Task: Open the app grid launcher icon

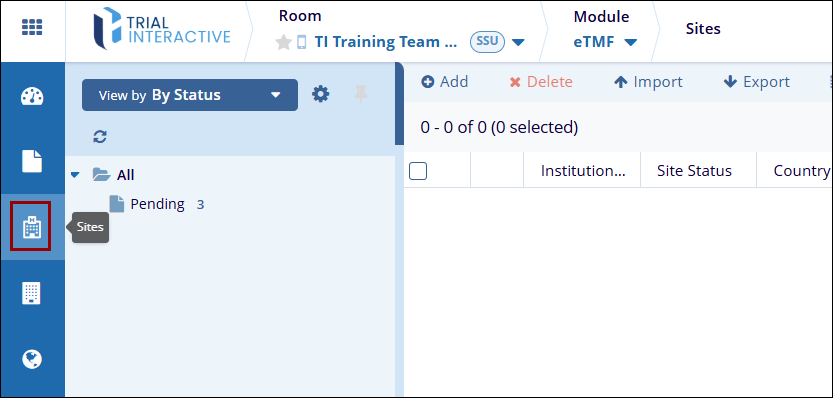Action: pos(32,27)
